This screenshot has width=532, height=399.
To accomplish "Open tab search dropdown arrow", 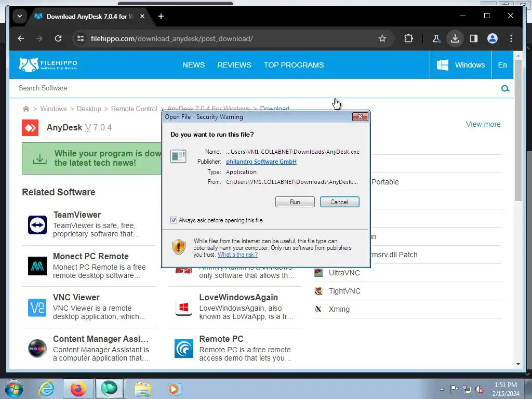I will [x=20, y=16].
